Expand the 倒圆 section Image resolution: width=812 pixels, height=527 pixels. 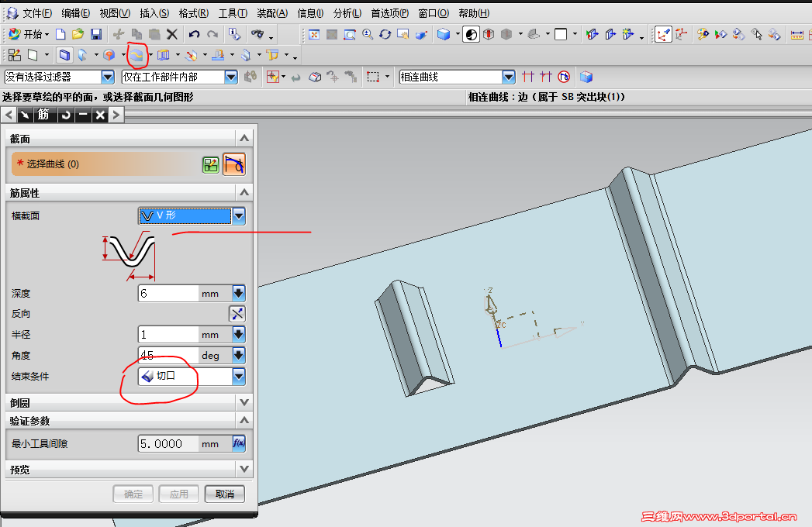click(244, 402)
